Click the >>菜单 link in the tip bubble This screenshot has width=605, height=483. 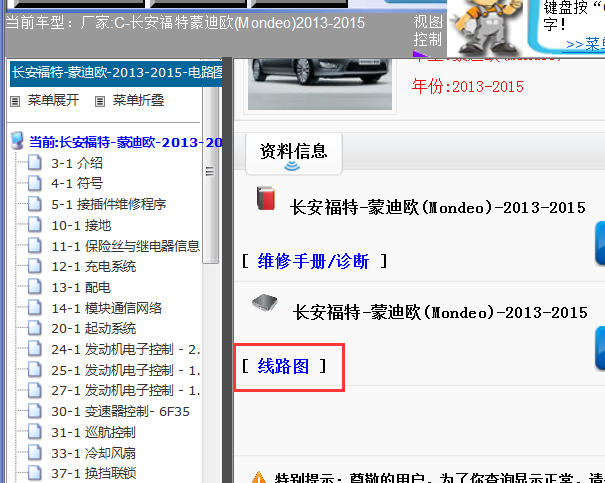(x=585, y=44)
